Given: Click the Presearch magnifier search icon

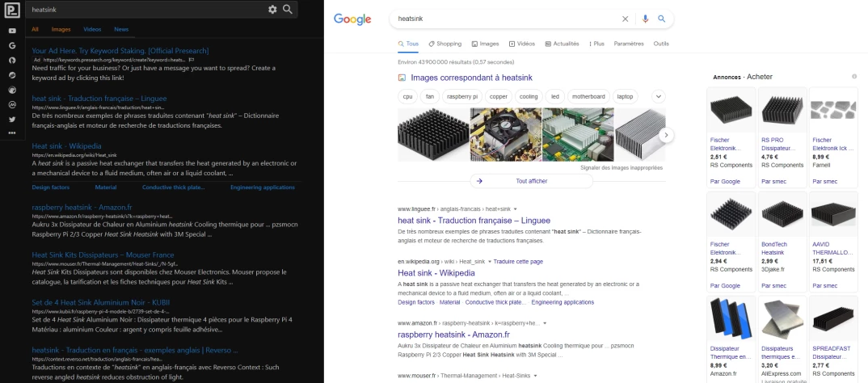Looking at the screenshot, I should (x=288, y=10).
